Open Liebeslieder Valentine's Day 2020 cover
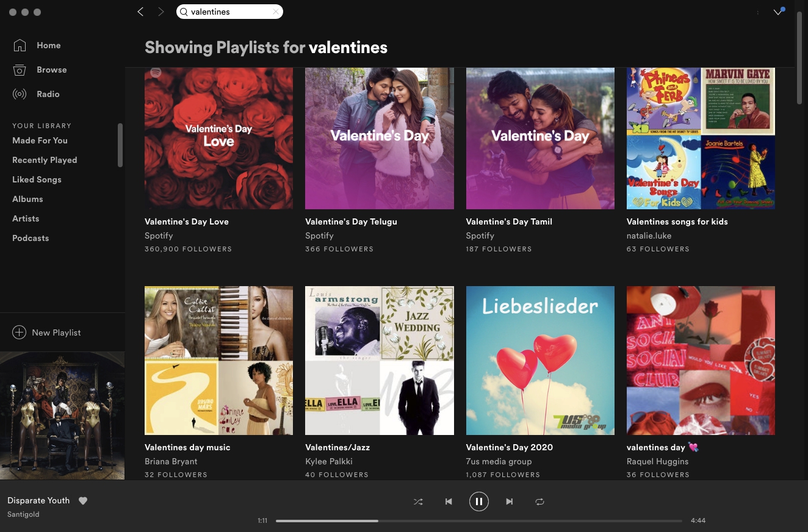The width and height of the screenshot is (808, 532). point(540,361)
